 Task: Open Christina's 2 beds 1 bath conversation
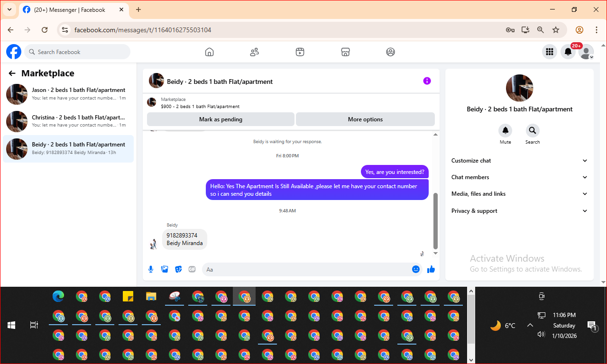click(68, 121)
